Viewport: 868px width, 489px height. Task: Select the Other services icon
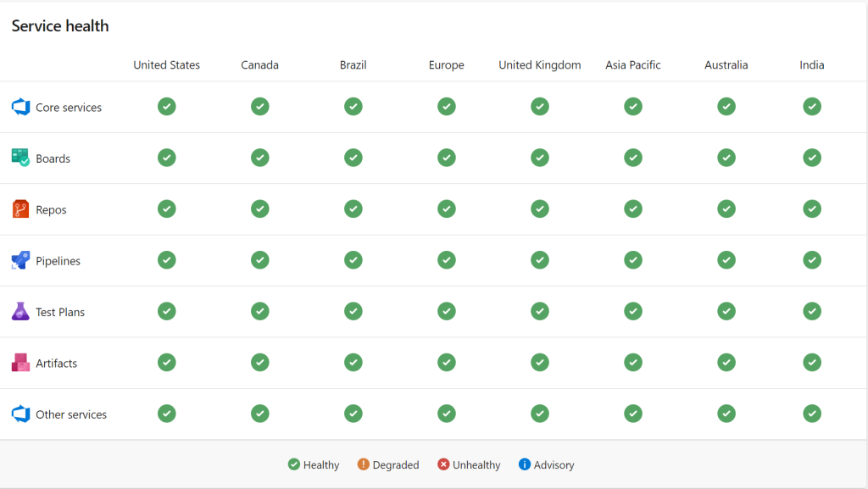pos(19,414)
